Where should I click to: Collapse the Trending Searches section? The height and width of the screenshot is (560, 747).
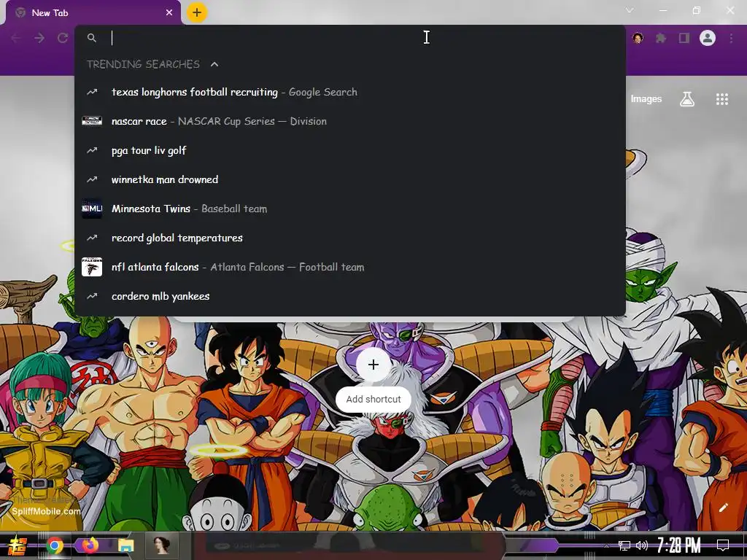214,64
